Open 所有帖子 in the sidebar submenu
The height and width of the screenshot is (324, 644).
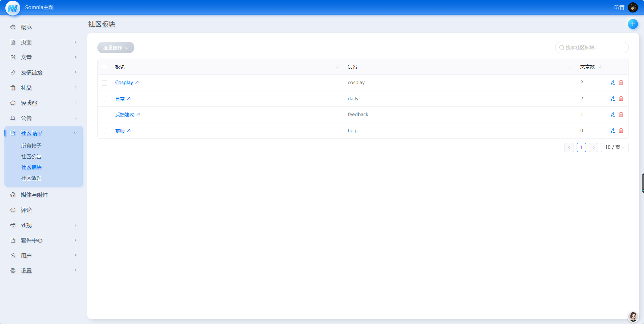coord(31,146)
